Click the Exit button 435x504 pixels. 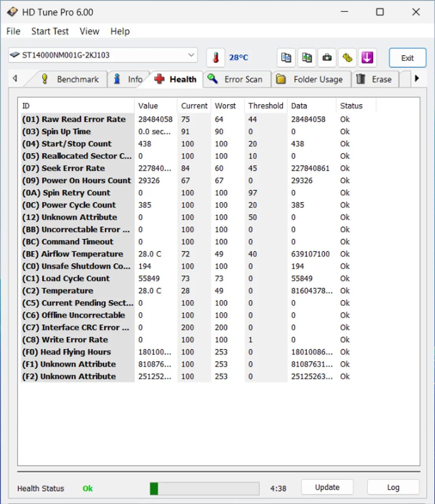point(407,58)
